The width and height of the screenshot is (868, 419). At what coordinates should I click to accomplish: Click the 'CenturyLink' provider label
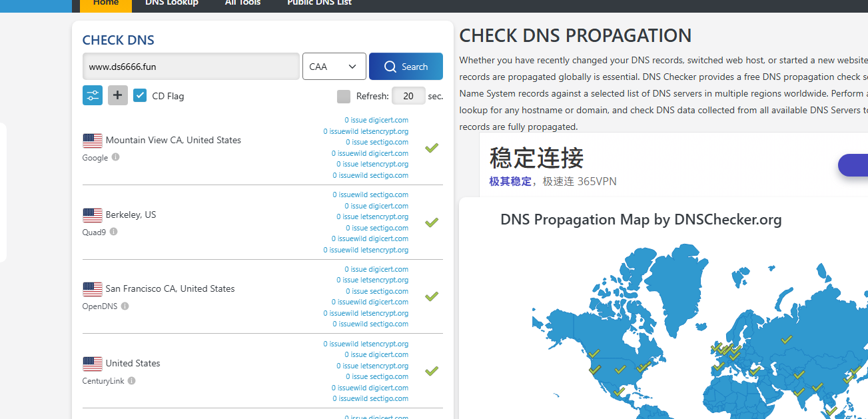103,381
